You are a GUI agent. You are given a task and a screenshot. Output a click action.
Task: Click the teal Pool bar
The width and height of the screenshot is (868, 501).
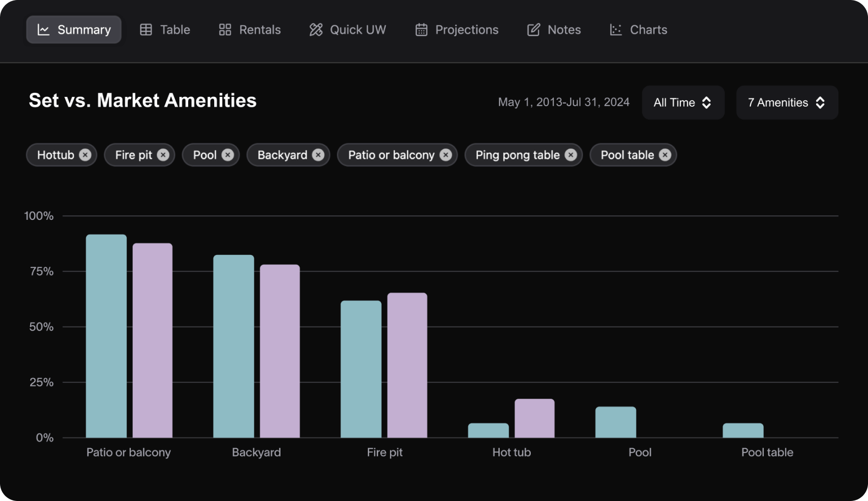(615, 422)
